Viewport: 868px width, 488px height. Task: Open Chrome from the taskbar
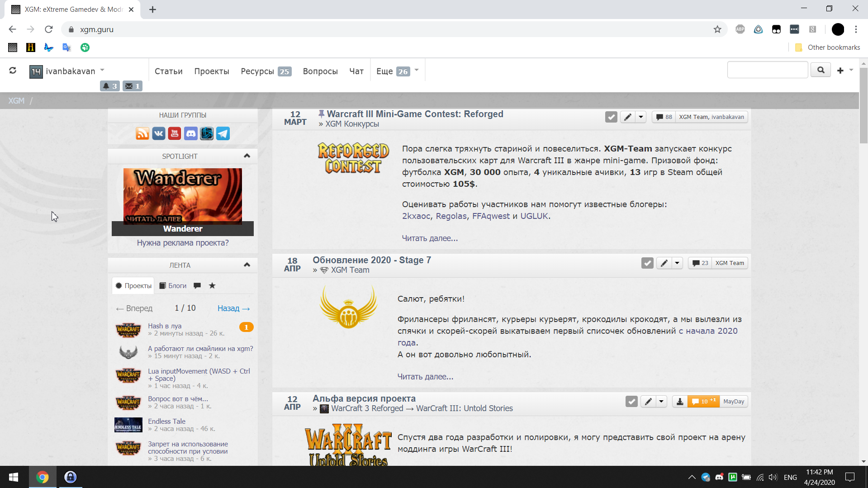[x=43, y=477]
